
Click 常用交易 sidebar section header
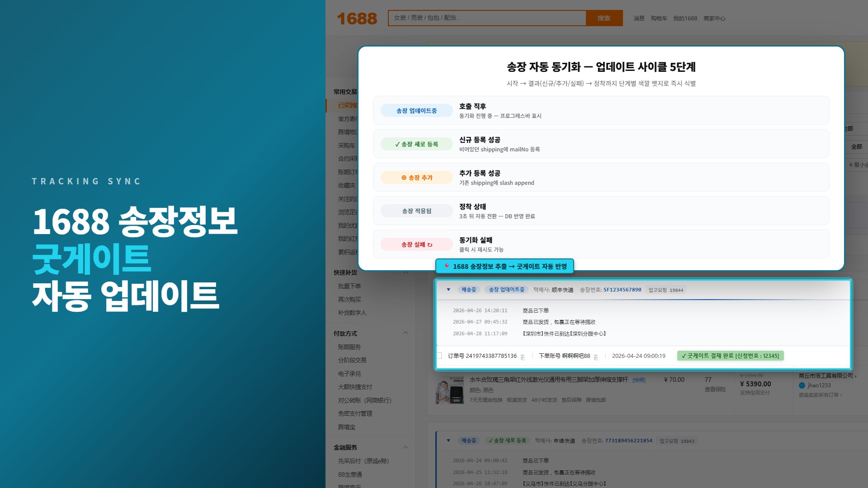345,92
